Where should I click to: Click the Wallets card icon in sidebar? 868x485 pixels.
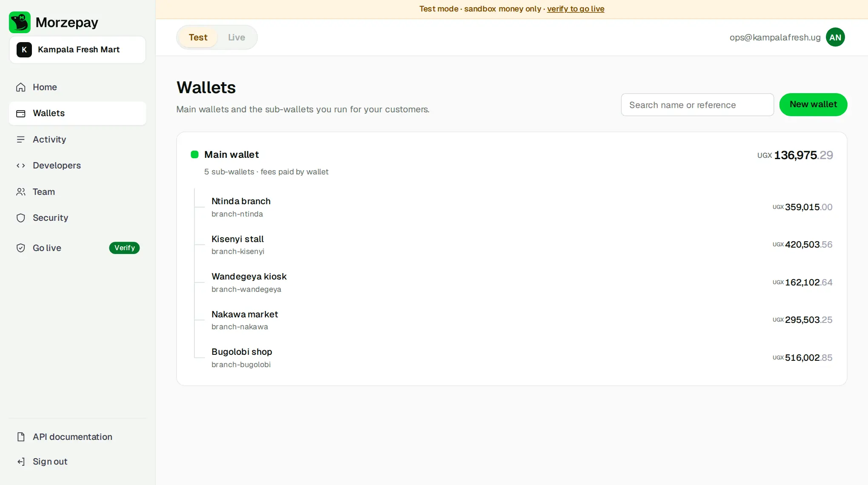[x=21, y=114]
